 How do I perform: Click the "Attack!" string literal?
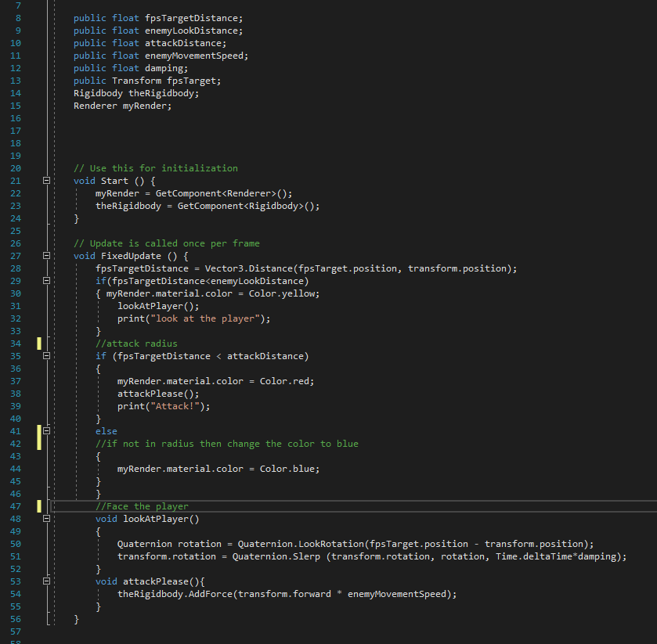point(175,406)
